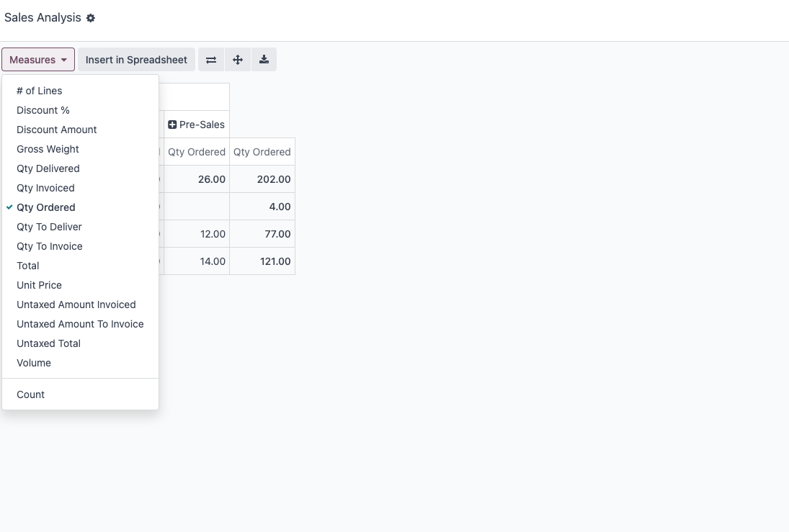The image size is (789, 532).
Task: Expand the Pre-Sales plus icon
Action: click(172, 125)
